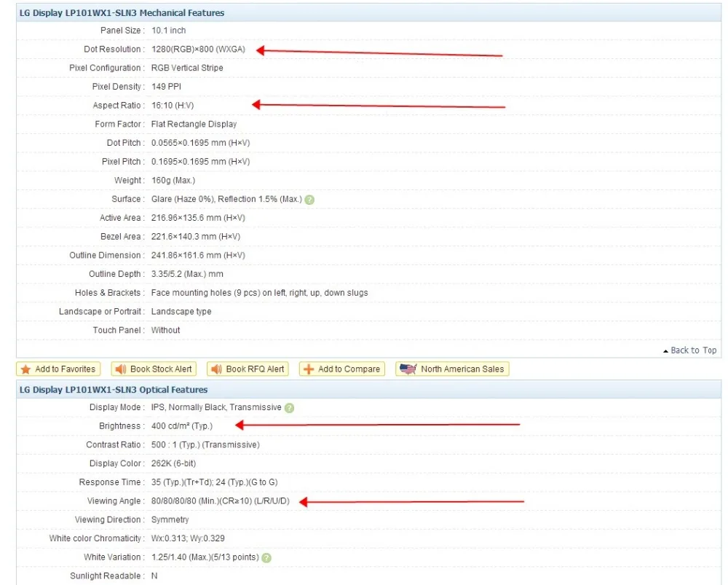This screenshot has height=585, width=728.
Task: Select the Touch Panel 'Without' value
Action: point(165,330)
